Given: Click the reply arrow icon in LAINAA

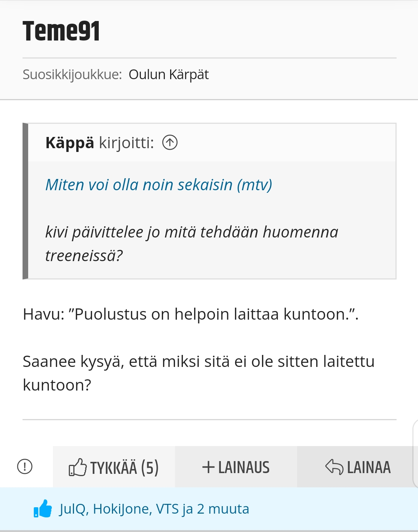Looking at the screenshot, I should [x=334, y=467].
